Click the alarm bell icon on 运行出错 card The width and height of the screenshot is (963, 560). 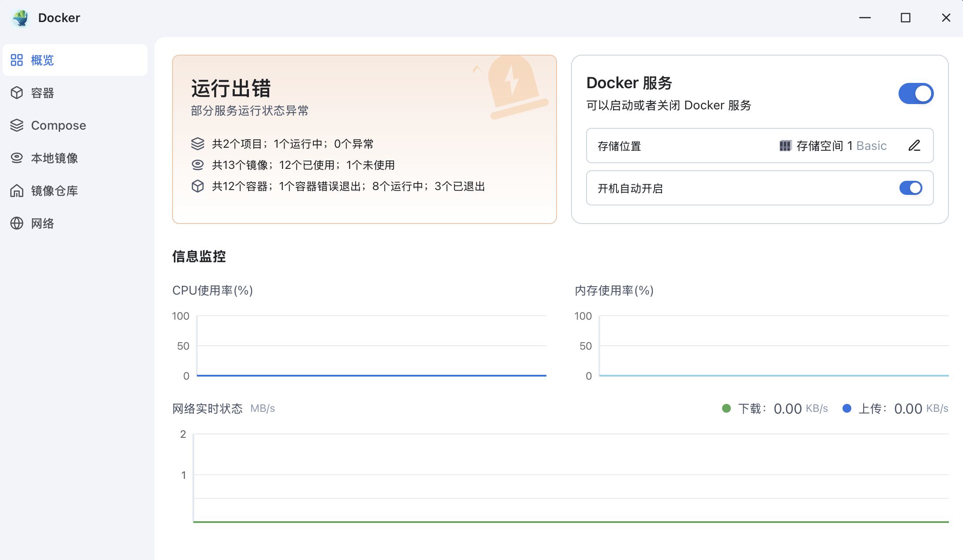point(514,84)
